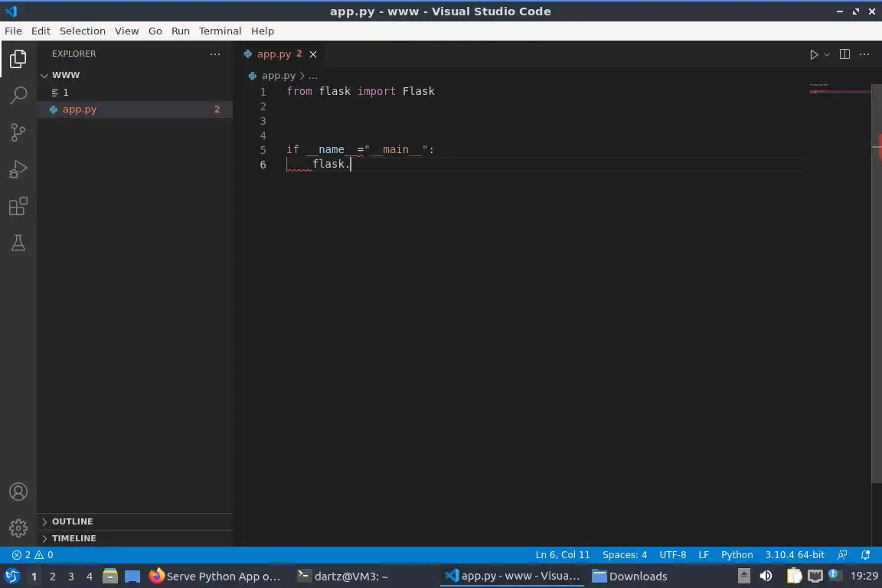Click the update notifier tray icon
Image resolution: width=882 pixels, height=588 pixels.
pyautogui.click(x=835, y=575)
